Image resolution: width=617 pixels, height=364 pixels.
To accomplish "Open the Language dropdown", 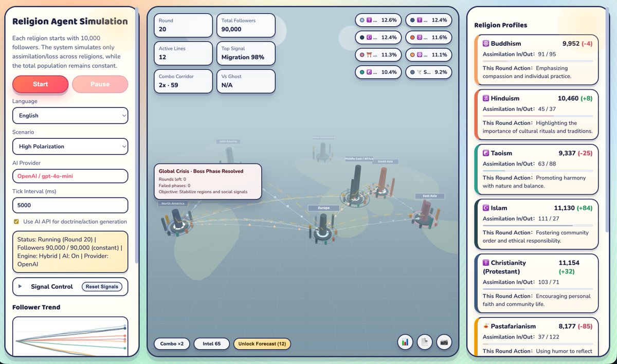I will 70,115.
